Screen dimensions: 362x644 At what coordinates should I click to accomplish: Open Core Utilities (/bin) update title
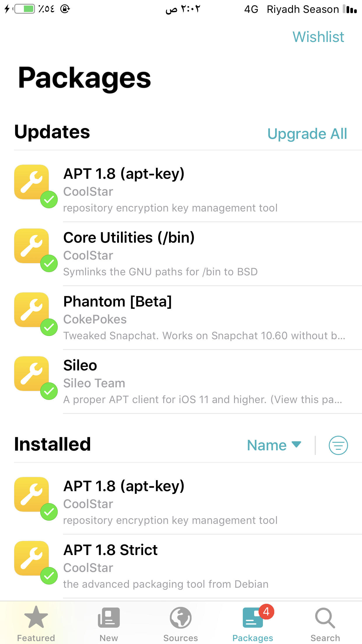tap(129, 238)
